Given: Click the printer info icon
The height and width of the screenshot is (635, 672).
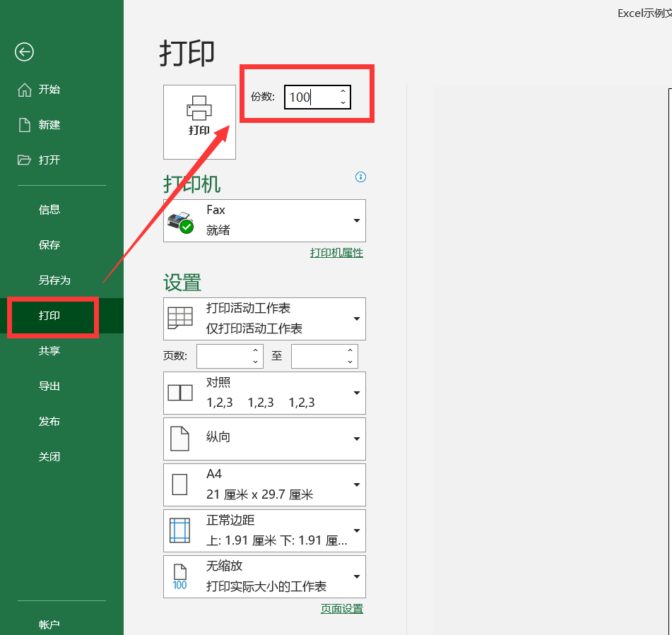Looking at the screenshot, I should tap(360, 177).
